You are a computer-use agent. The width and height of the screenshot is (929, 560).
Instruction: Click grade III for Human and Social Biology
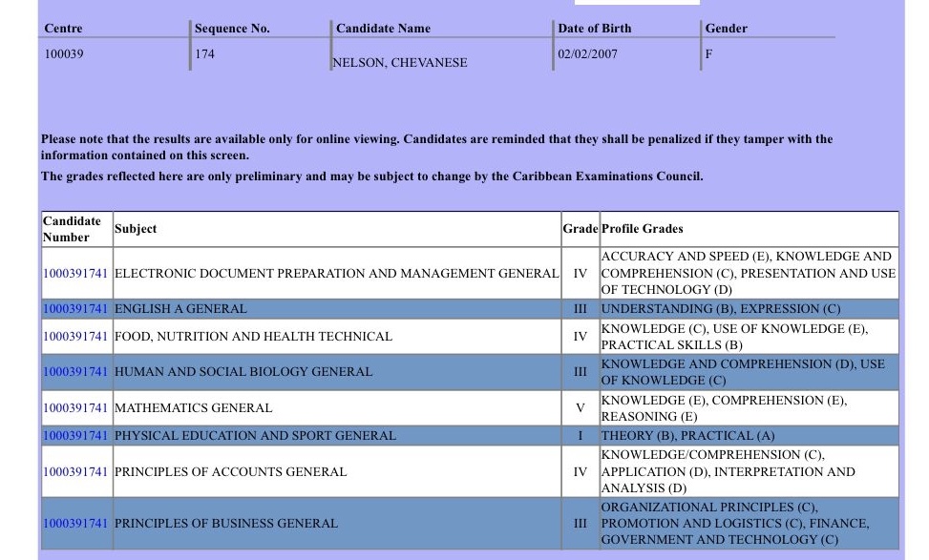pos(581,372)
